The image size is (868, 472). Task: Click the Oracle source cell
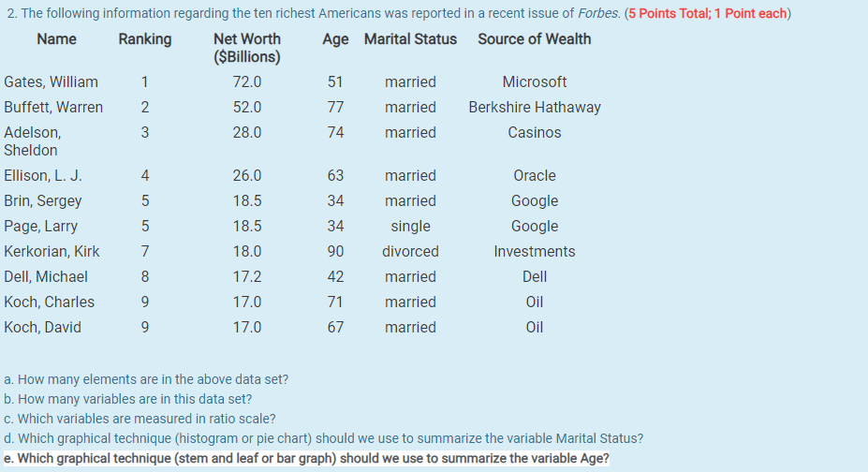click(x=535, y=176)
